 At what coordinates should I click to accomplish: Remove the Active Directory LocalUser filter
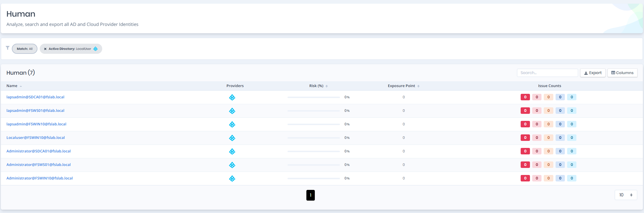click(x=45, y=49)
